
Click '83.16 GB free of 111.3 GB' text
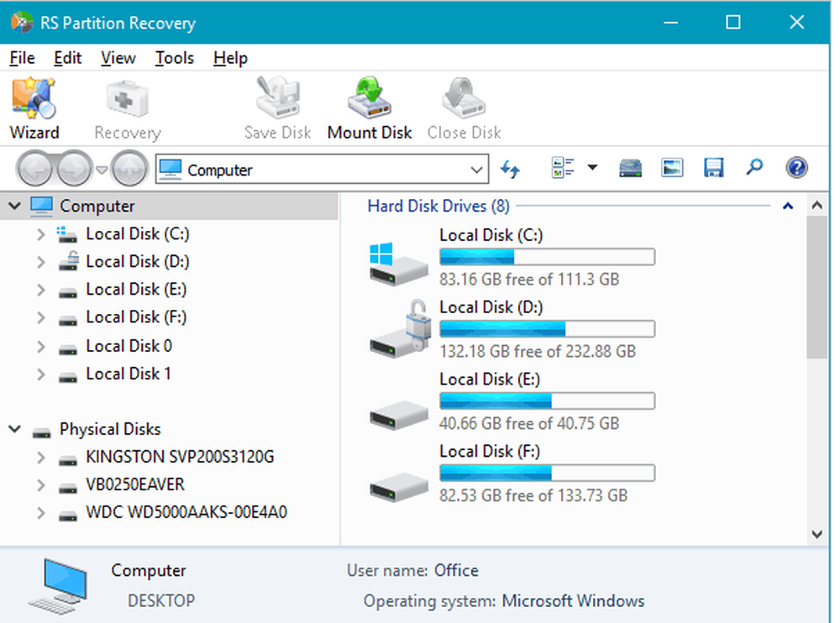coord(529,279)
